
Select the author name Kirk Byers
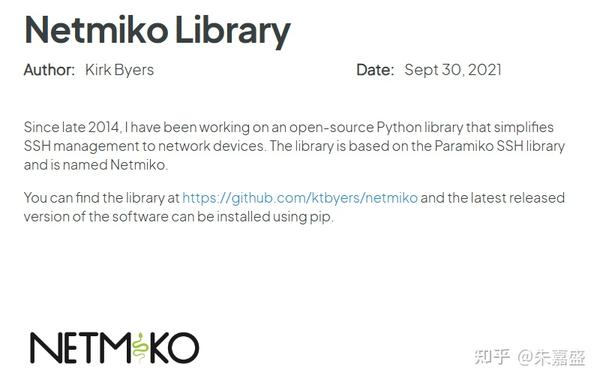pyautogui.click(x=119, y=70)
